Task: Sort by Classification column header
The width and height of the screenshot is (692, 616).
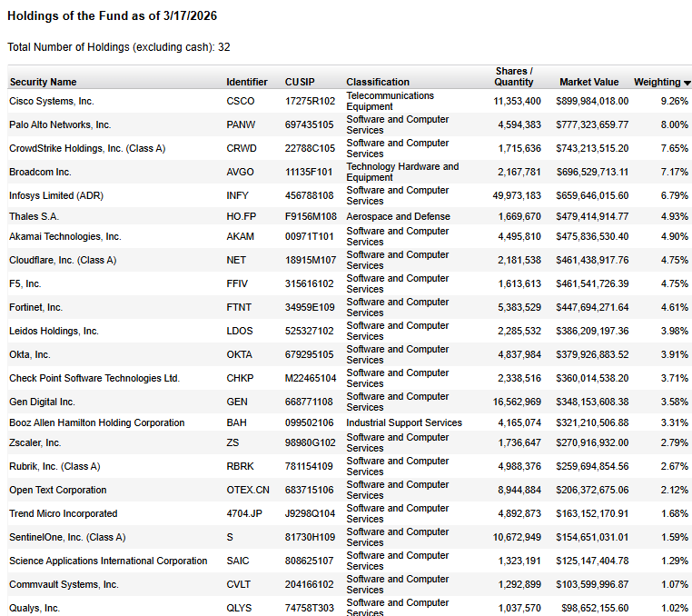Action: [378, 82]
